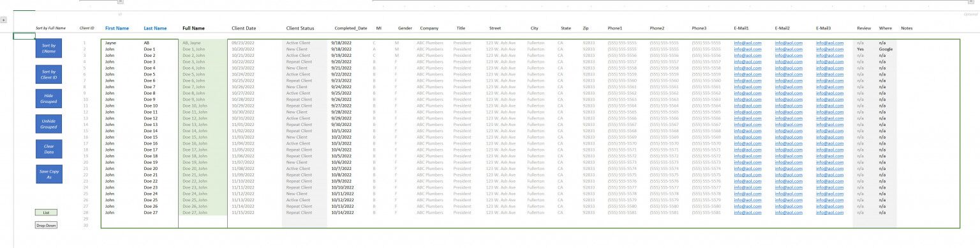The width and height of the screenshot is (980, 248).
Task: Select the City column header
Action: [x=534, y=28]
